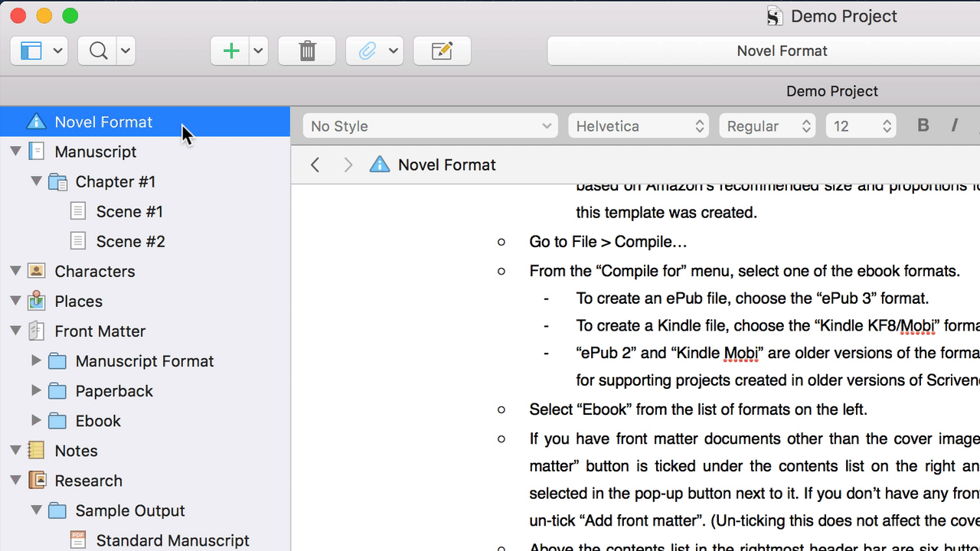Go back in editor history
Viewport: 980px width, 551px height.
pos(315,165)
